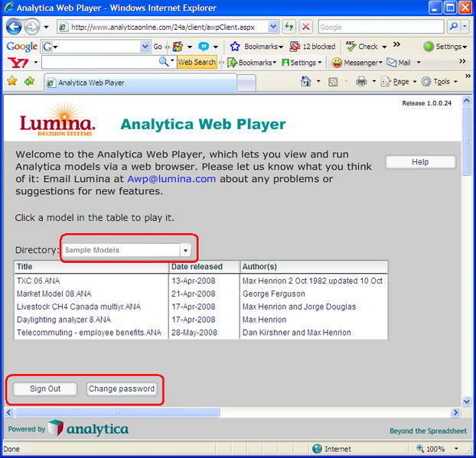Viewport: 476px width, 458px height.
Task: Click the Sign Out button
Action: [45, 389]
